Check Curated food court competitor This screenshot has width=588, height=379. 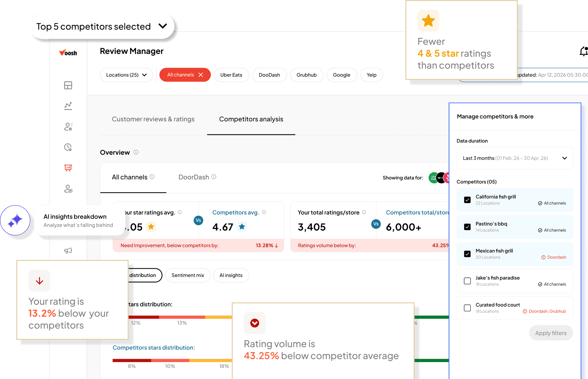click(467, 308)
